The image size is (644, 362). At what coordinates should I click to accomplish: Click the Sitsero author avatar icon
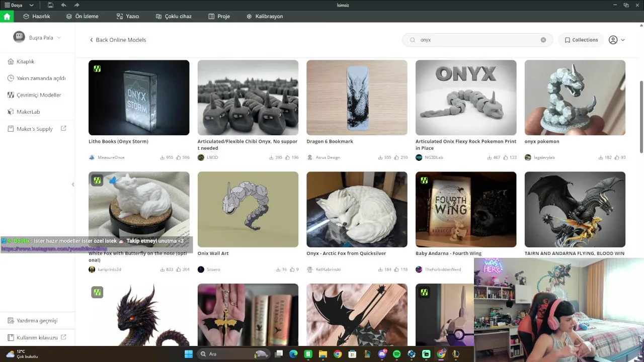point(201,269)
